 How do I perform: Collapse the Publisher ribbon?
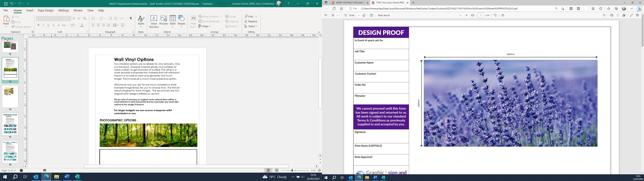[319, 32]
